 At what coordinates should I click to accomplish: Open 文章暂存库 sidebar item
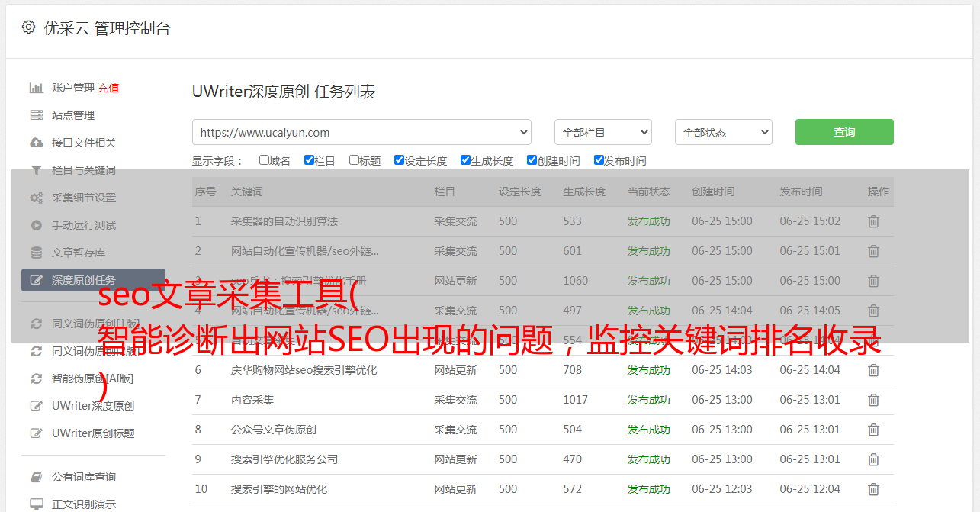pos(79,253)
